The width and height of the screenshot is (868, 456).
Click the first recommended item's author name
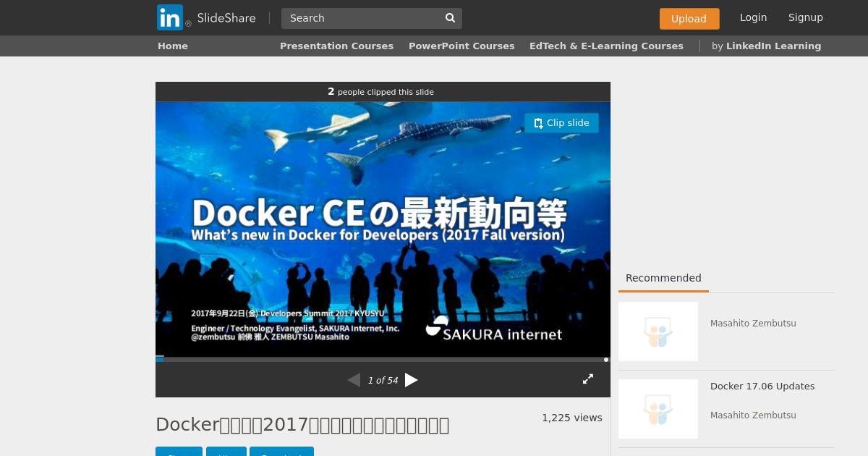coord(753,324)
